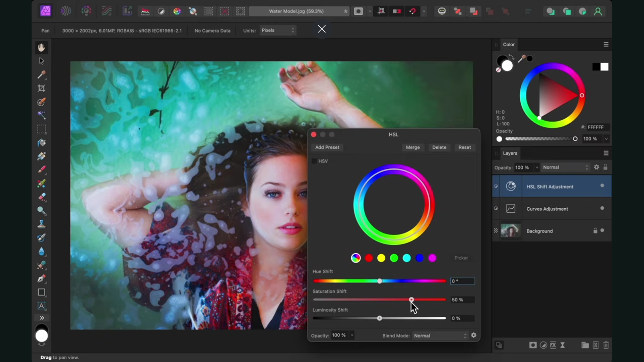
Task: Click the Auto Levels toolbar icon
Action: pos(145,11)
